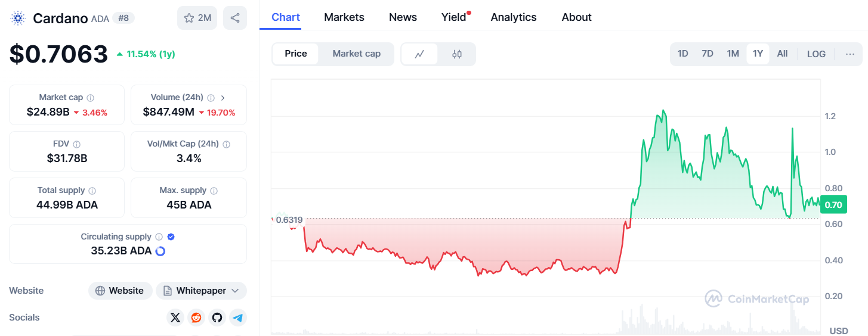Switch to candlestick chart icon

[457, 54]
